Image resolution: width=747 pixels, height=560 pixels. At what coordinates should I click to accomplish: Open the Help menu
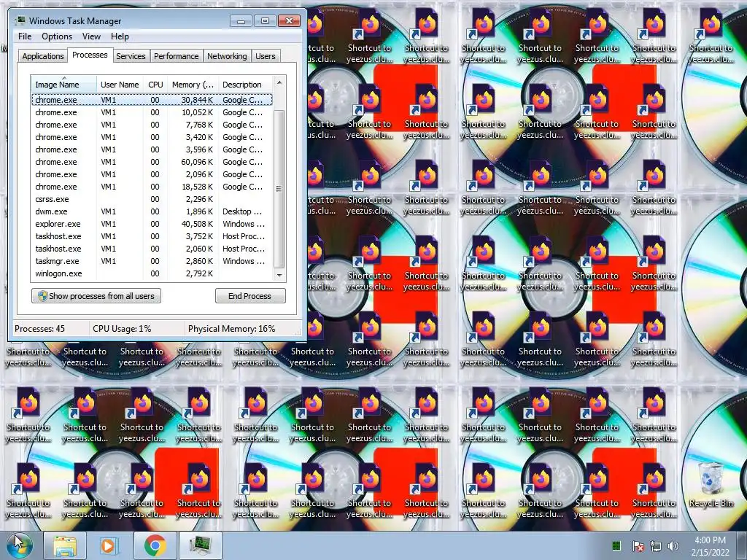[x=120, y=36]
